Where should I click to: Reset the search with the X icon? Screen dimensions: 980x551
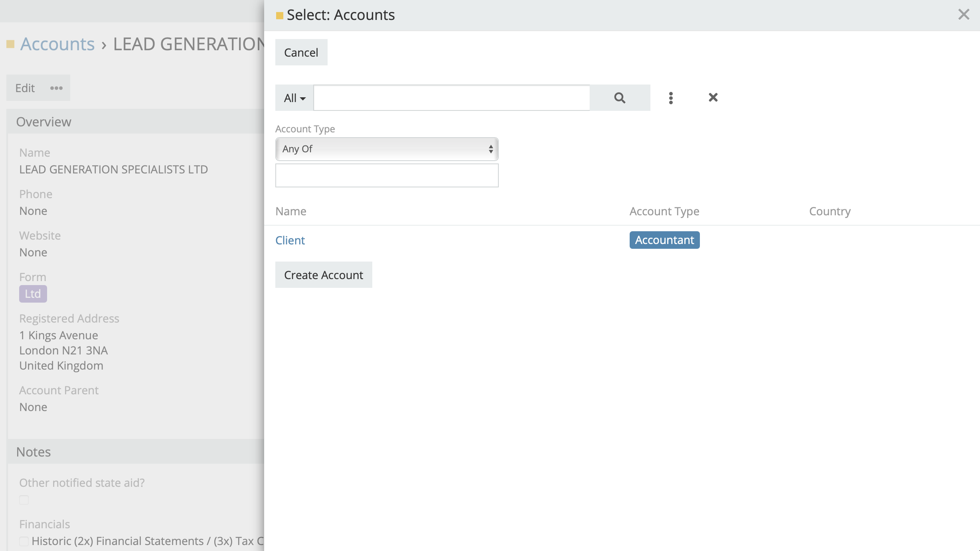[713, 98]
